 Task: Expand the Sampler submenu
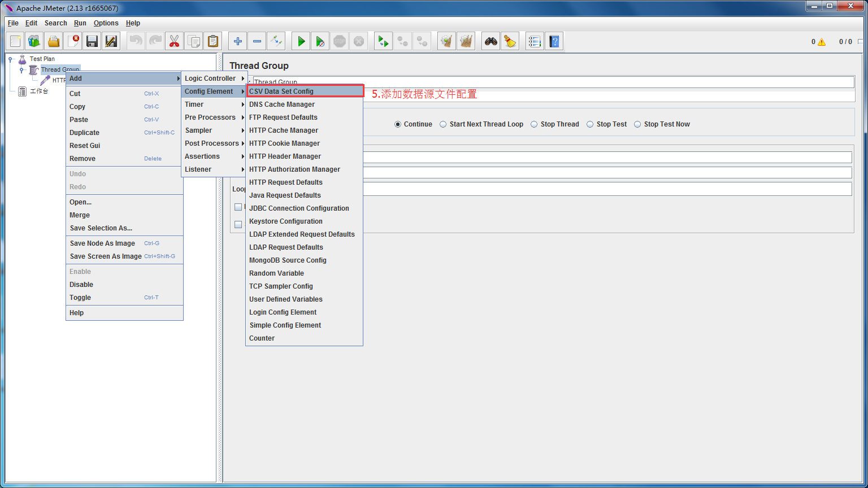click(x=214, y=130)
